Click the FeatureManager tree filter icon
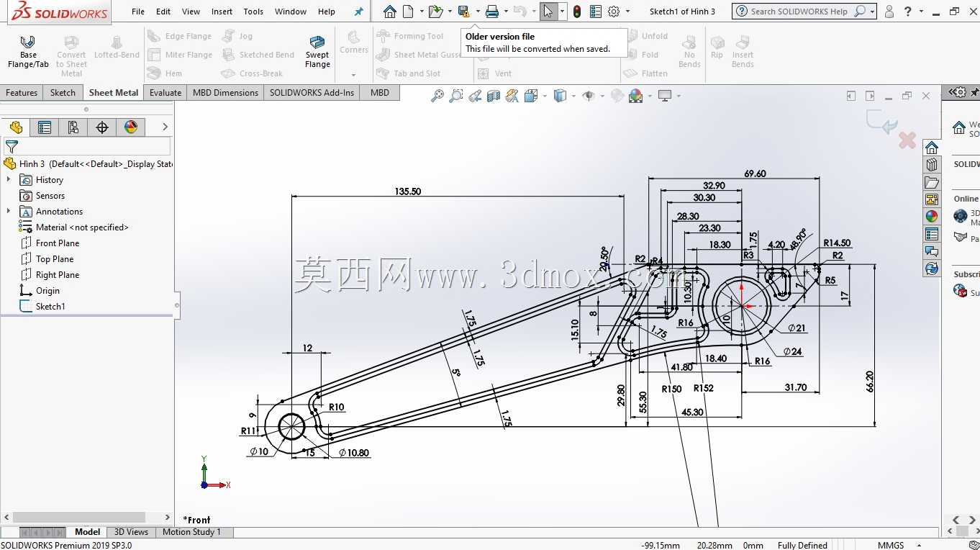This screenshot has width=980, height=550. point(12,147)
